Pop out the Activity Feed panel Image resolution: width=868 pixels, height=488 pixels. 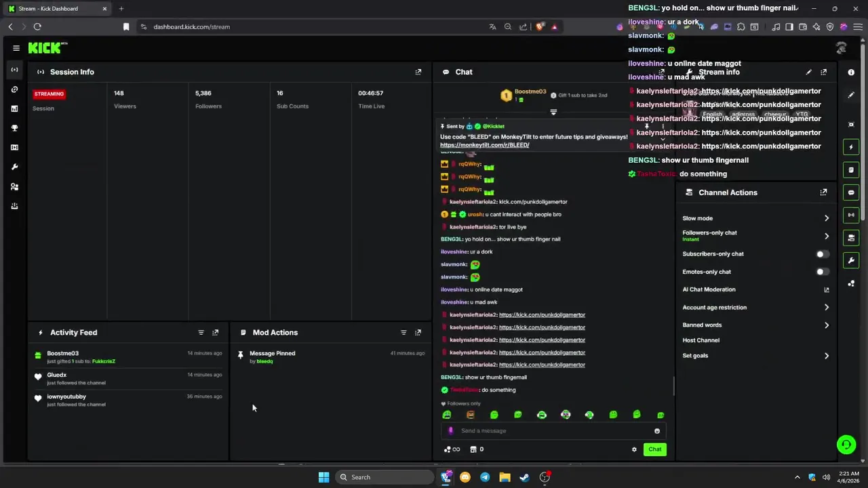pos(216,332)
